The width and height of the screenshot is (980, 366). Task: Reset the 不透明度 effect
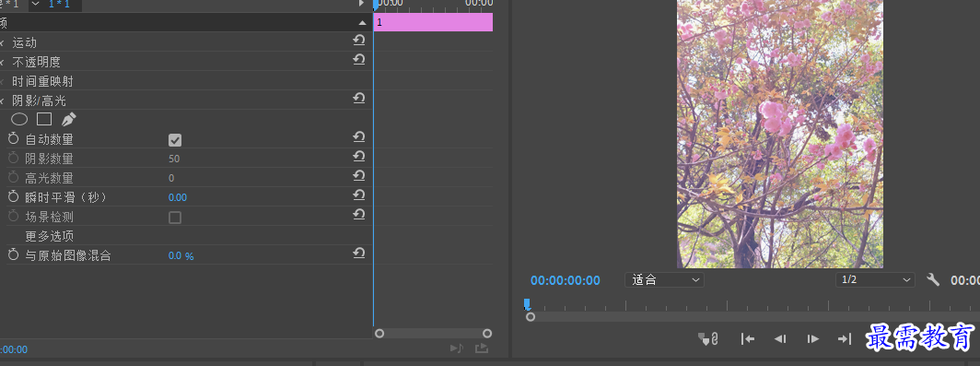click(x=359, y=60)
